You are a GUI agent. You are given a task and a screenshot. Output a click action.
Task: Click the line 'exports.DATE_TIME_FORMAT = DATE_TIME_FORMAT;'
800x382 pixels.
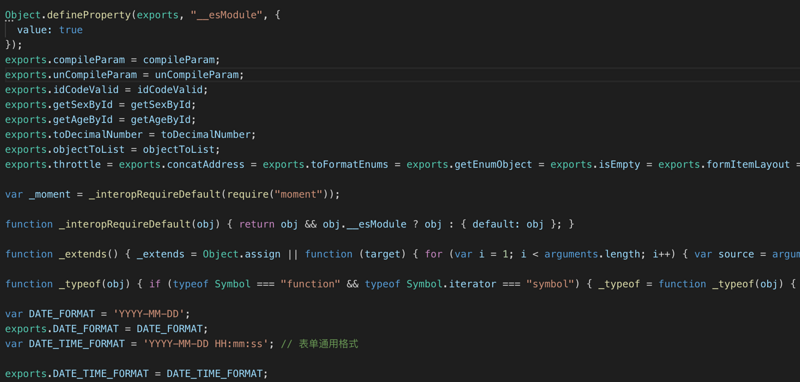pos(136,374)
